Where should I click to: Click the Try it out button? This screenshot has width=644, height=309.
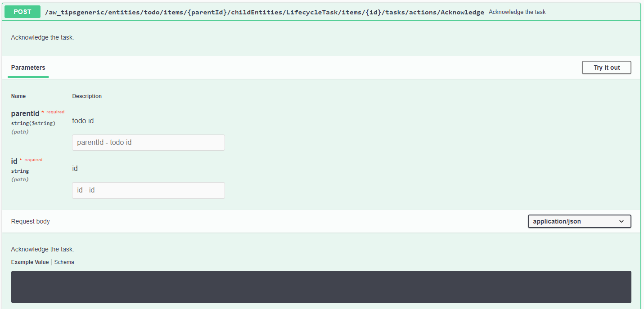click(606, 67)
